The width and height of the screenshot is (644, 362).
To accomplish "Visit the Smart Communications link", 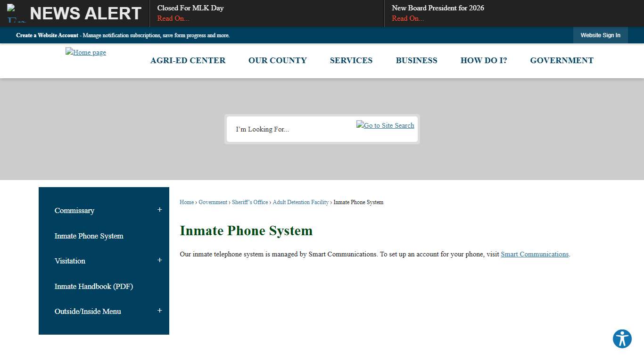I will tap(535, 254).
